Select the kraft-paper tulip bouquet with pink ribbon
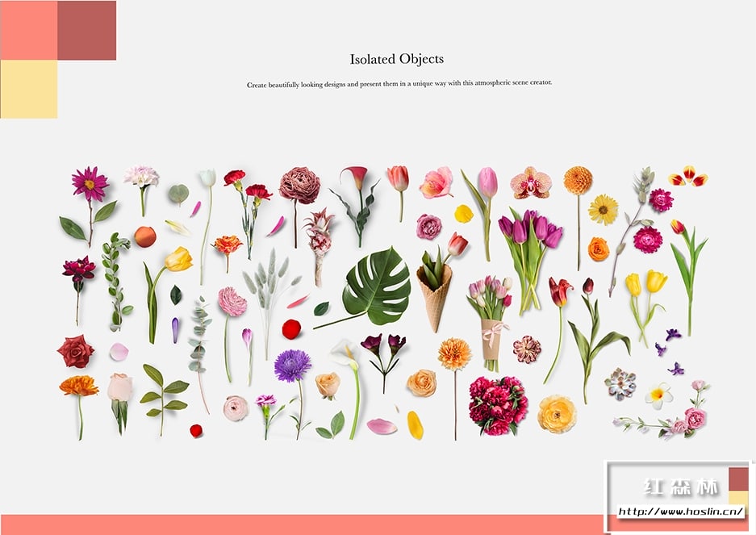 tap(490, 322)
